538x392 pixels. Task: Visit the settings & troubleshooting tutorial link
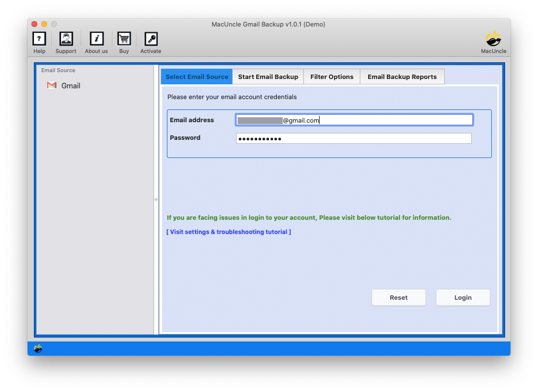point(229,232)
